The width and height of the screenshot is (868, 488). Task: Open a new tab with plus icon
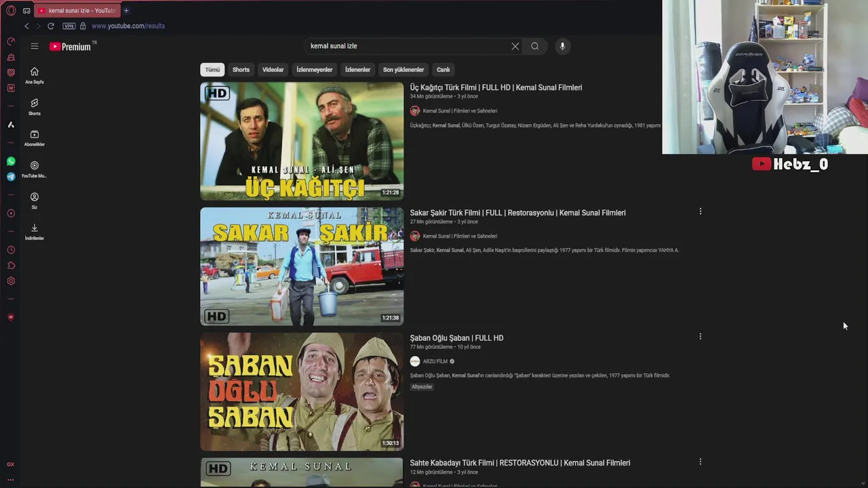pyautogui.click(x=126, y=11)
